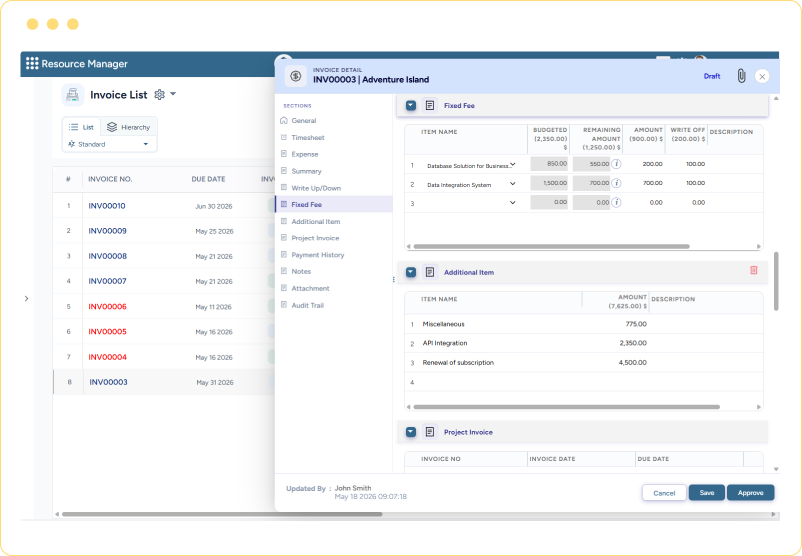Click the API Integration item row

pos(584,343)
